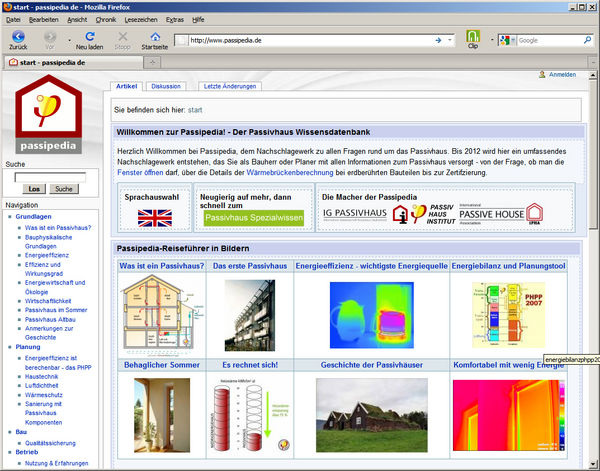The width and height of the screenshot is (600, 471).
Task: Switch to the Diskussion tab
Action: click(166, 87)
